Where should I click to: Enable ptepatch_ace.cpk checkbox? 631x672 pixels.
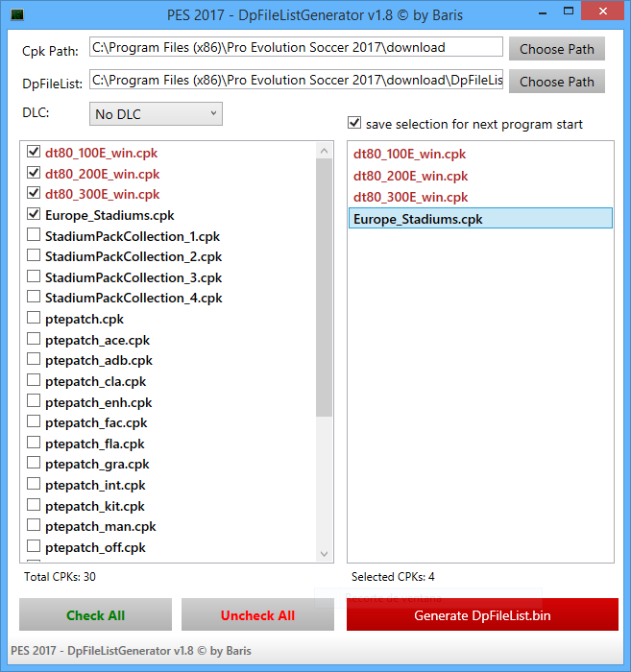[x=34, y=339]
